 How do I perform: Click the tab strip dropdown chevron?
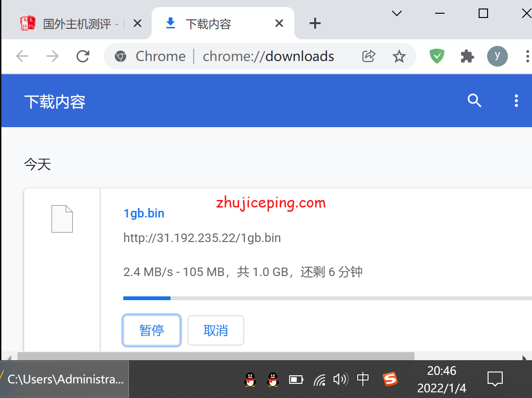point(396,13)
